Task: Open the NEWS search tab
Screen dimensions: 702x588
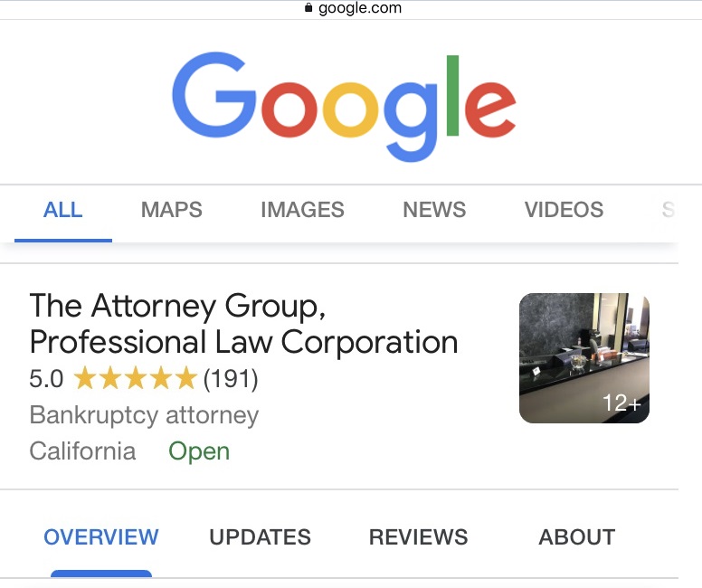Action: [x=434, y=210]
